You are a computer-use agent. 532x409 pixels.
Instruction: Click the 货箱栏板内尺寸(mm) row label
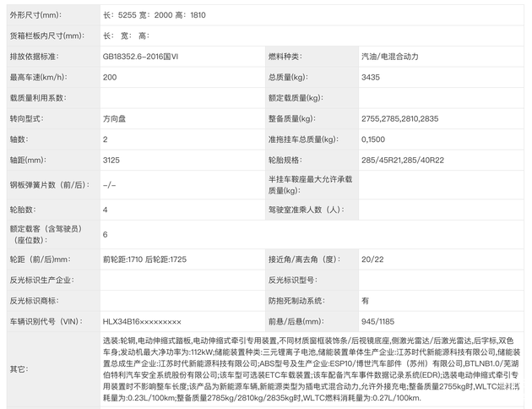[x=46, y=35]
